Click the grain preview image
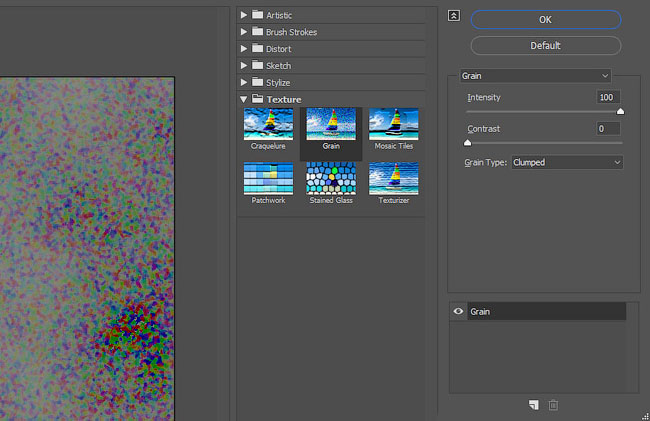The width and height of the screenshot is (650, 421). click(x=87, y=249)
